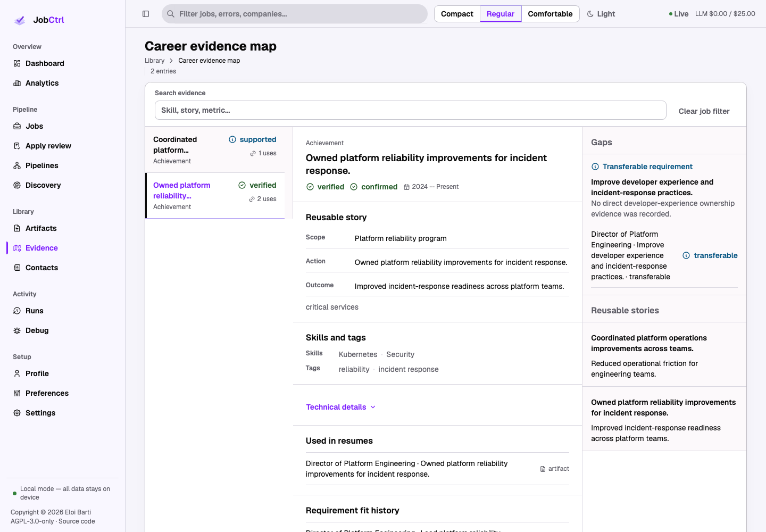Click the Transferable requirement info icon
766x532 pixels.
595,167
